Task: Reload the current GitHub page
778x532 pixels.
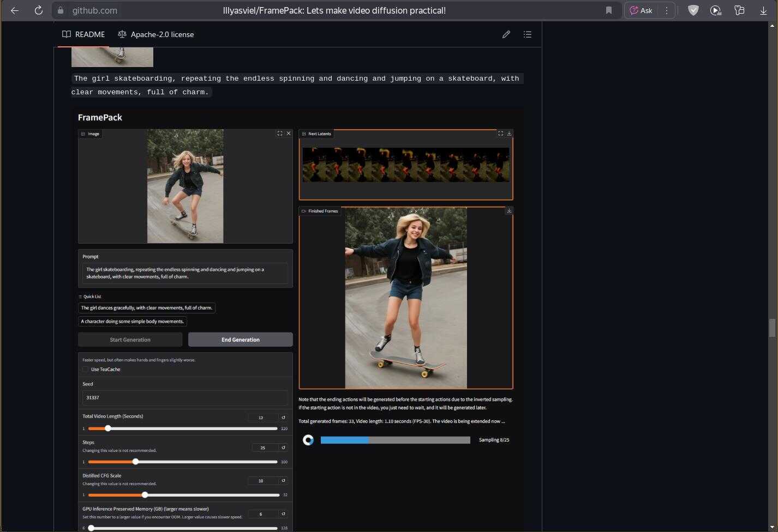Action: click(39, 10)
